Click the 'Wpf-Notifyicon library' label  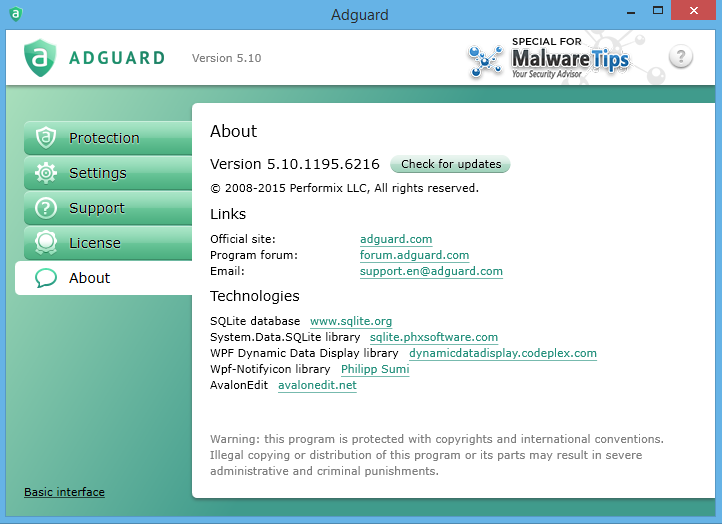[270, 369]
